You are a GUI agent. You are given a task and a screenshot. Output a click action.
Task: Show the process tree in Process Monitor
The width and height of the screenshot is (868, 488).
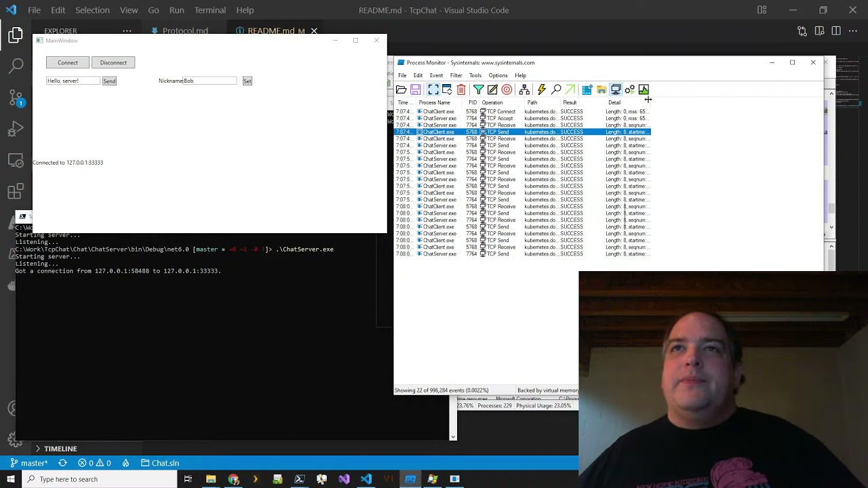click(x=524, y=89)
